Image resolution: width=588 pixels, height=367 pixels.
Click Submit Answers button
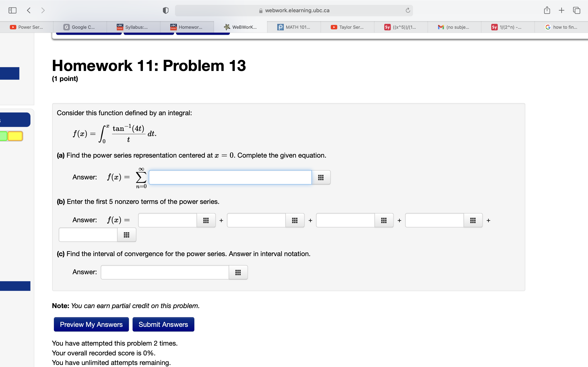(163, 324)
